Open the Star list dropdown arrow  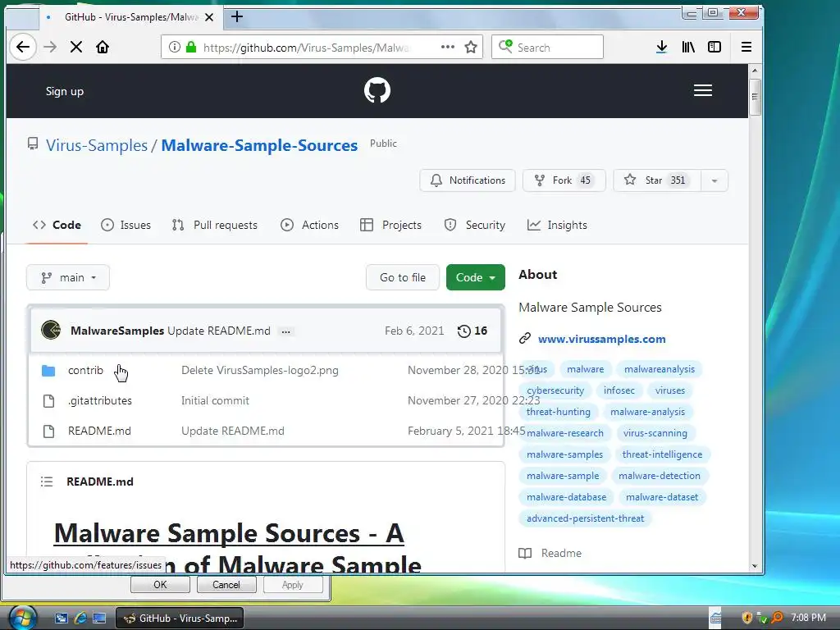(x=714, y=180)
